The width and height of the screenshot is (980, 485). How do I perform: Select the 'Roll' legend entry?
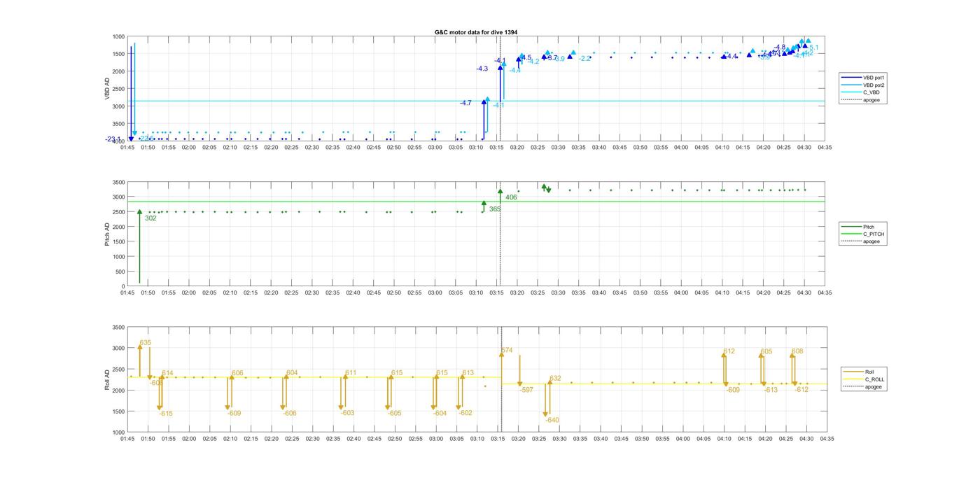(869, 372)
